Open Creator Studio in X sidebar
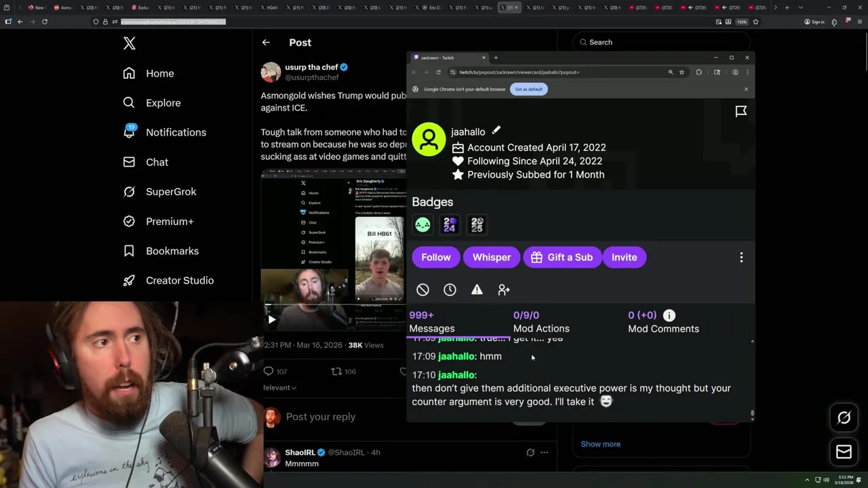The height and width of the screenshot is (488, 868). click(x=168, y=281)
